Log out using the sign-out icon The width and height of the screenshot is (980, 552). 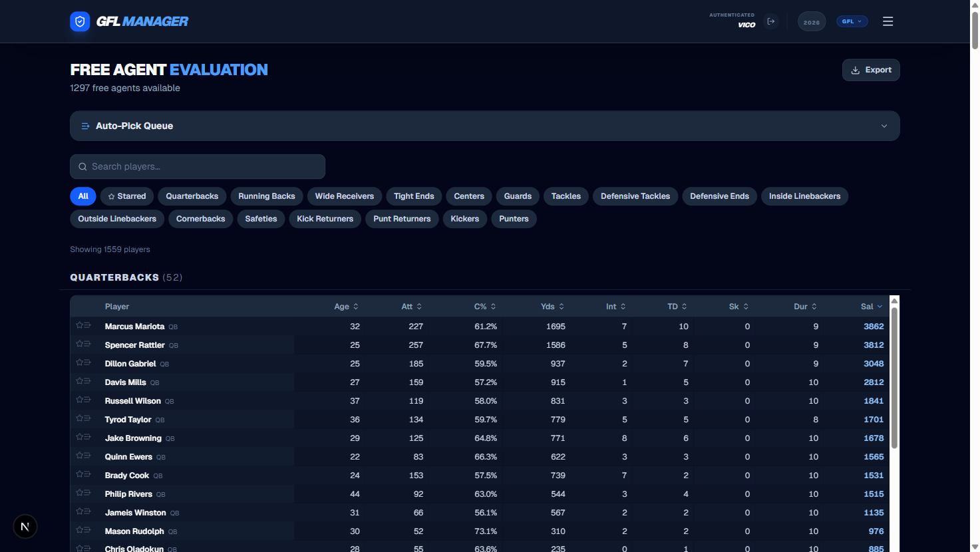pos(771,21)
